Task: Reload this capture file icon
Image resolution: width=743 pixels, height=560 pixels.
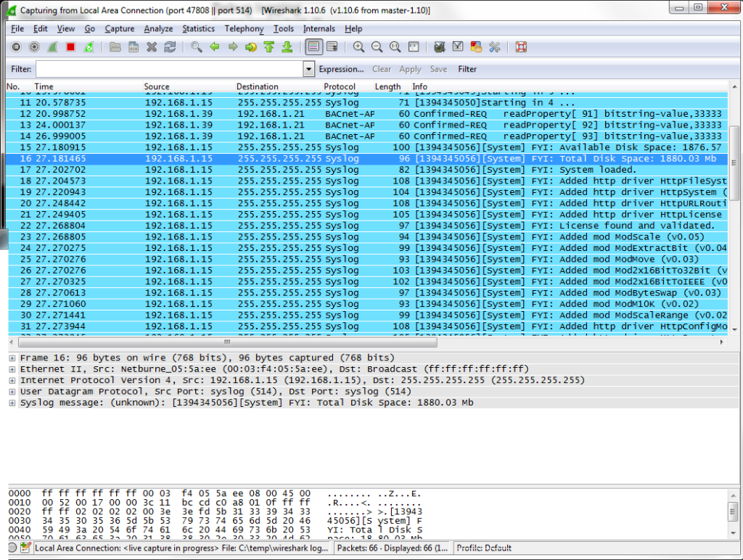Action: coord(170,47)
